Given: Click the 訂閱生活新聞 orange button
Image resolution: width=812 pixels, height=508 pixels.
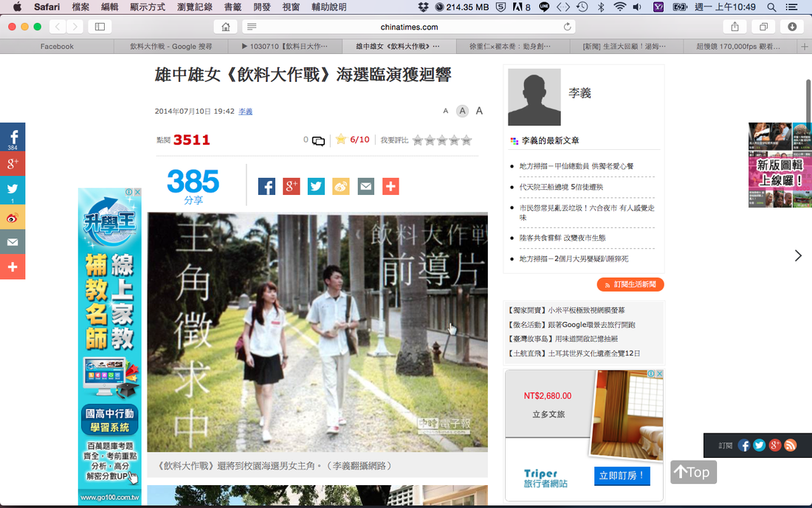Looking at the screenshot, I should coord(630,284).
